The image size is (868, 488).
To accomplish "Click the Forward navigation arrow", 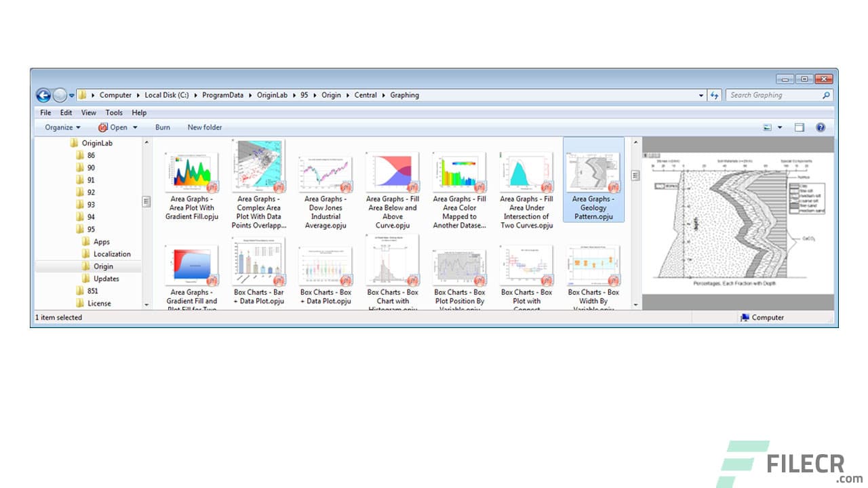I will coord(60,95).
